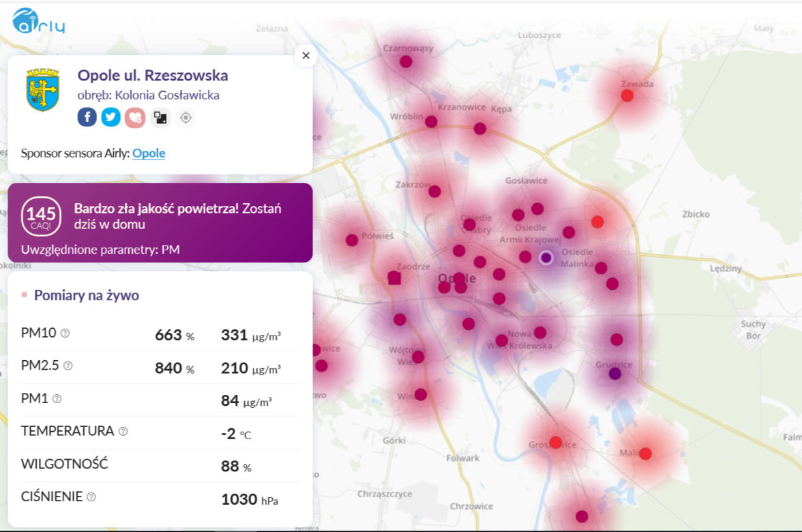Open the Opole sponsor link
The height and width of the screenshot is (532, 802).
point(149,153)
